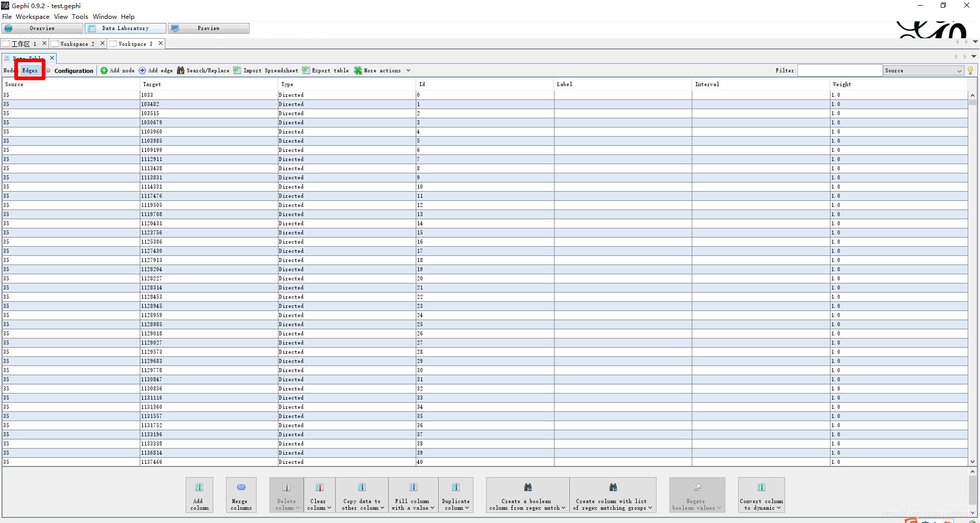Open Clear column dropdown label
The width and height of the screenshot is (980, 523).
[319, 505]
